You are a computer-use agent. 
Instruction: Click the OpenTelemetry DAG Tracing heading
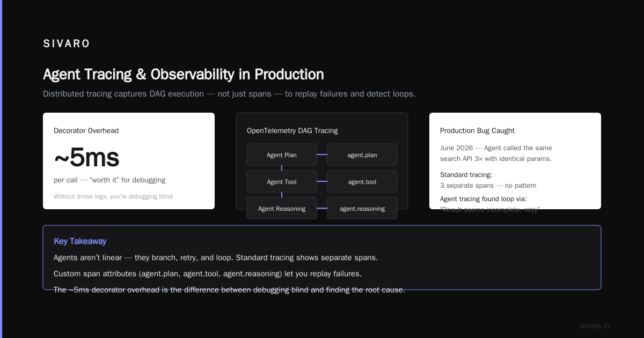(292, 130)
